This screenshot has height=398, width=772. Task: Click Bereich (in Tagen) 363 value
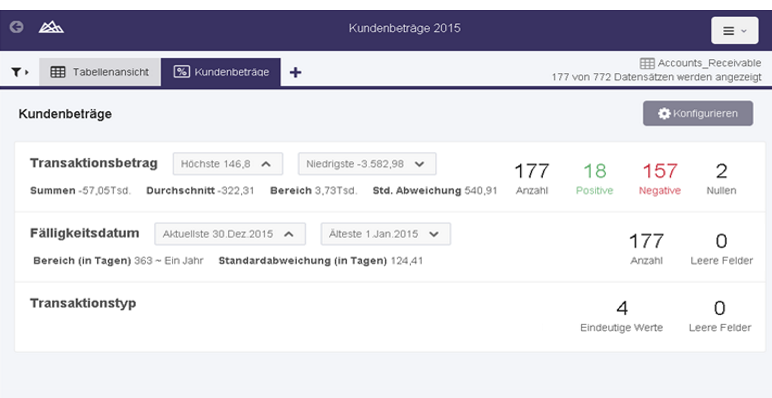click(x=118, y=261)
